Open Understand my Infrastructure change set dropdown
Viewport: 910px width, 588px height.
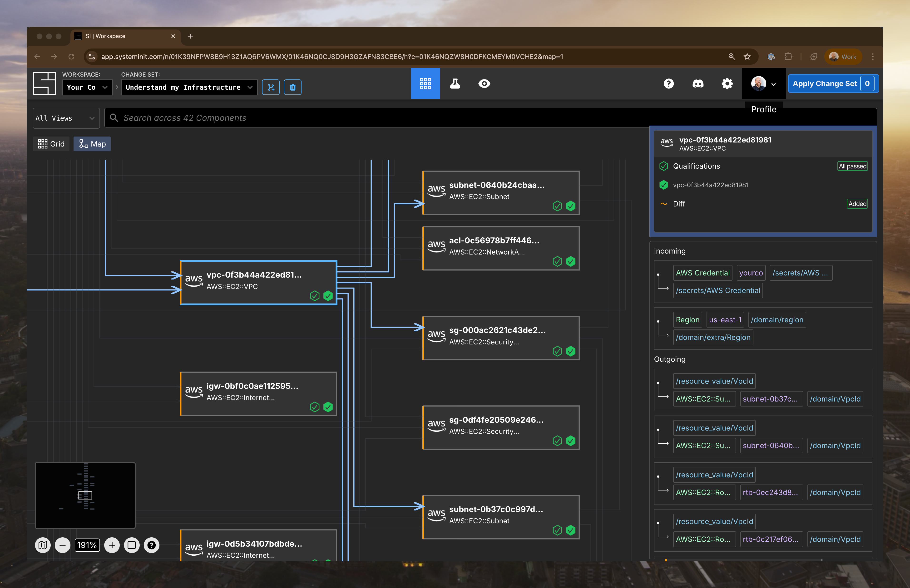[189, 88]
